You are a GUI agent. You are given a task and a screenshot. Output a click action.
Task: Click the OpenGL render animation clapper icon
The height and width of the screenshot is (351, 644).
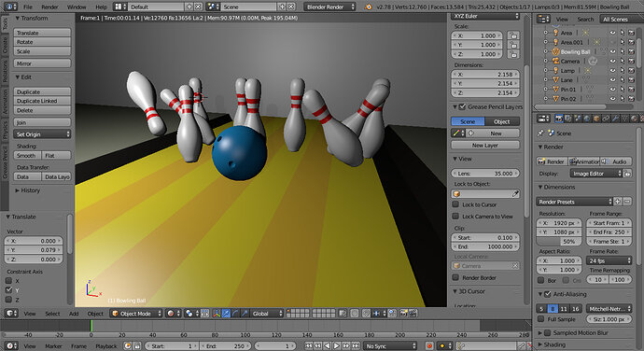[413, 313]
